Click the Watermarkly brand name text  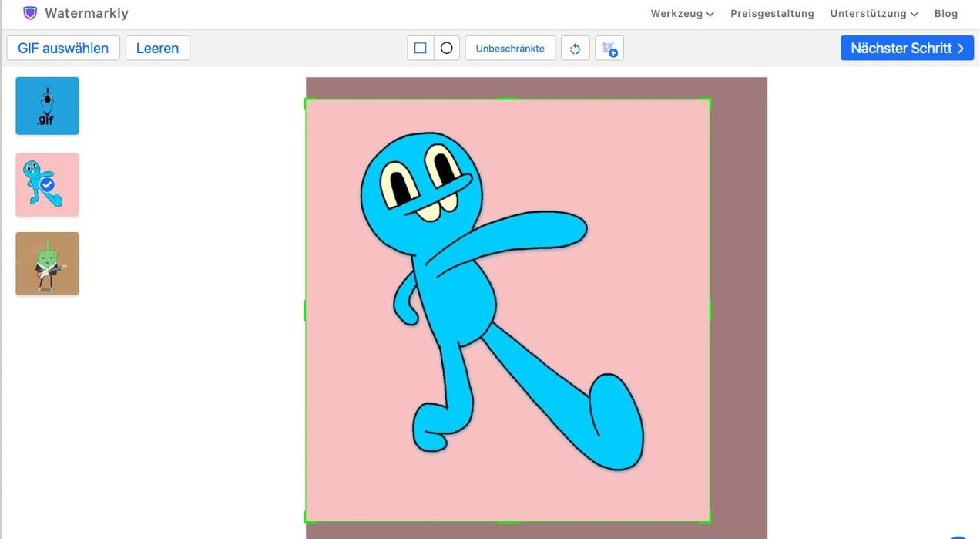click(86, 13)
